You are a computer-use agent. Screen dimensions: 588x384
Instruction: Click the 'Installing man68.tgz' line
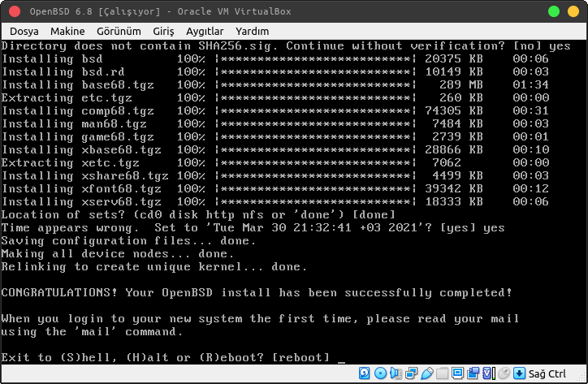coord(275,123)
